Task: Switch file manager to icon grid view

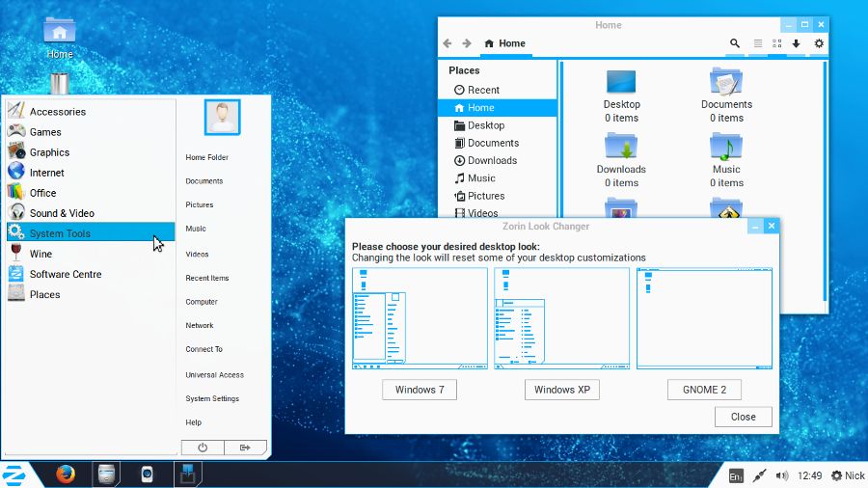Action: 776,43
